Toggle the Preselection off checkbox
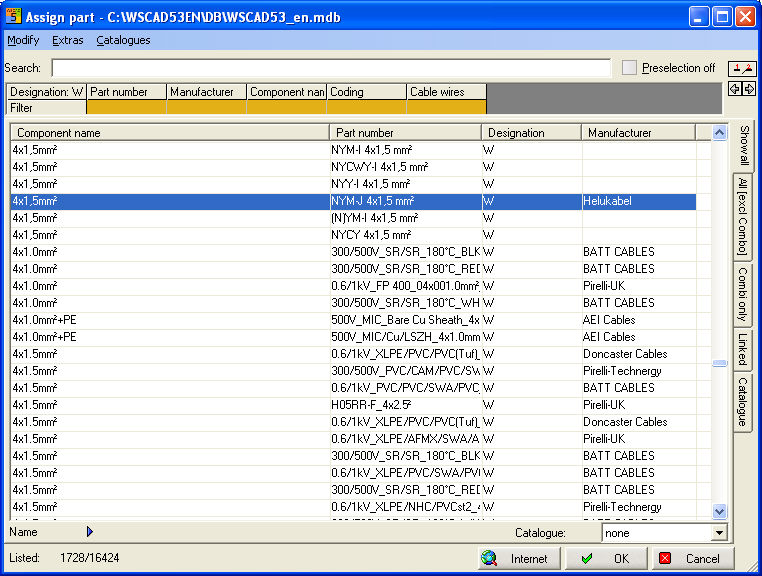The image size is (762, 576). [x=629, y=68]
